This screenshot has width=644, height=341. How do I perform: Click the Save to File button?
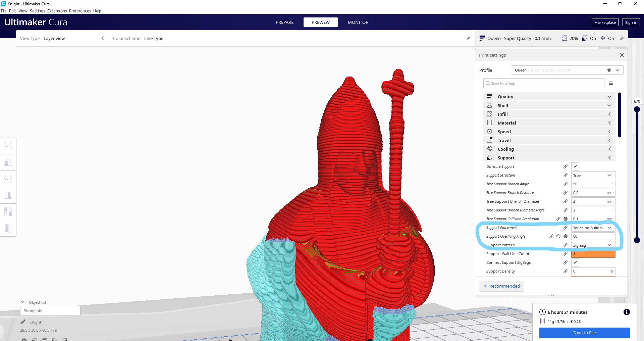(584, 333)
